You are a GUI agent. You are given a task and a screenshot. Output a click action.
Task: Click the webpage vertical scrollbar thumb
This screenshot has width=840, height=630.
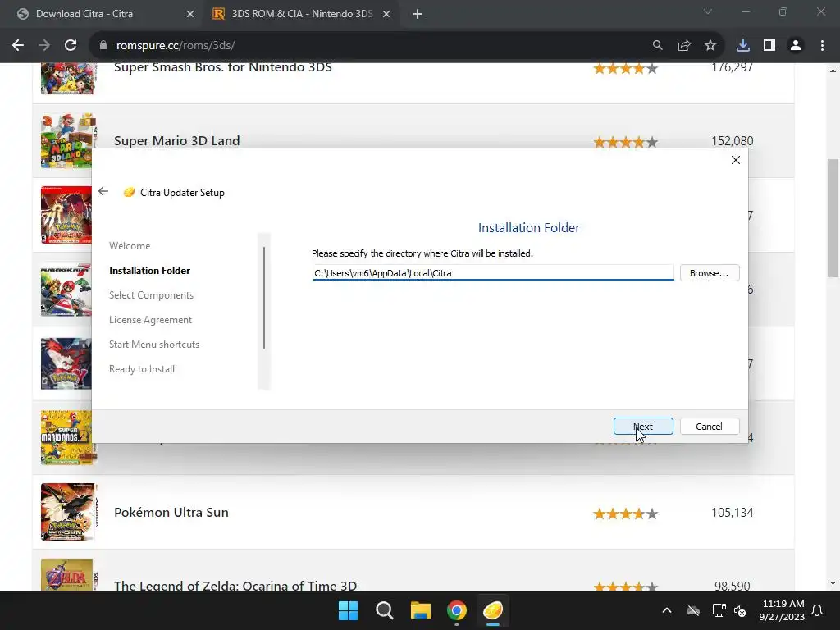(x=833, y=217)
